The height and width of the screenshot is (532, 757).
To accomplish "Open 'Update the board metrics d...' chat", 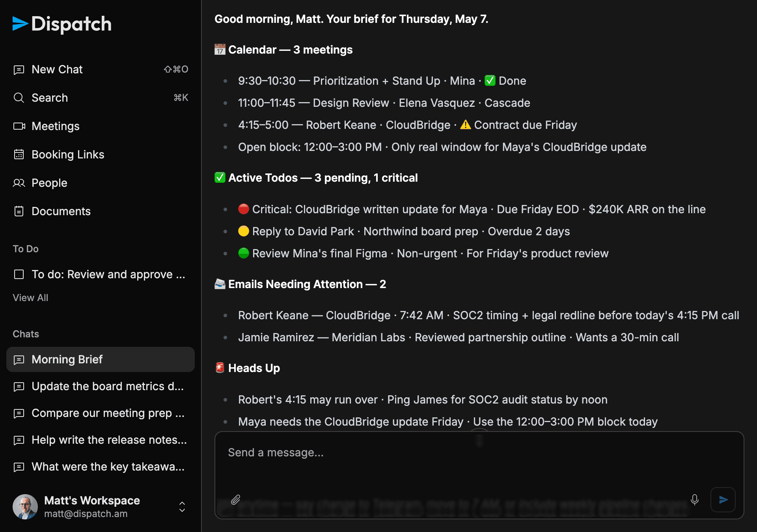I will tap(101, 386).
